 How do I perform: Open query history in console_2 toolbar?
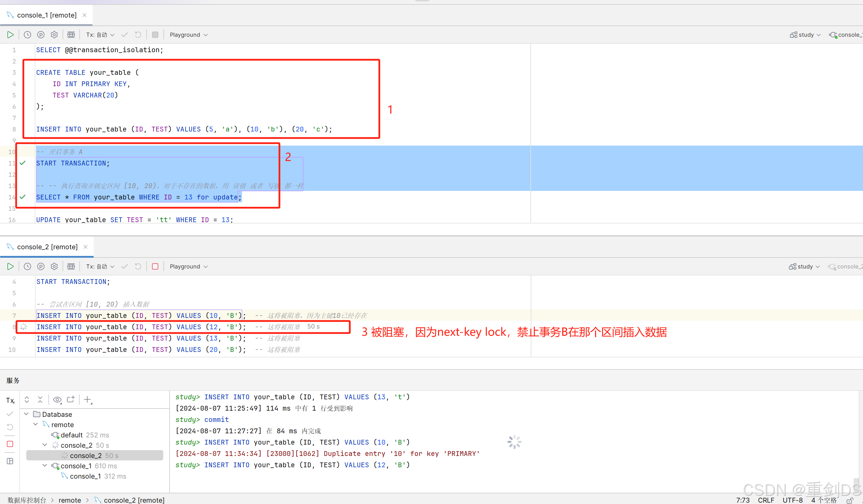click(27, 266)
